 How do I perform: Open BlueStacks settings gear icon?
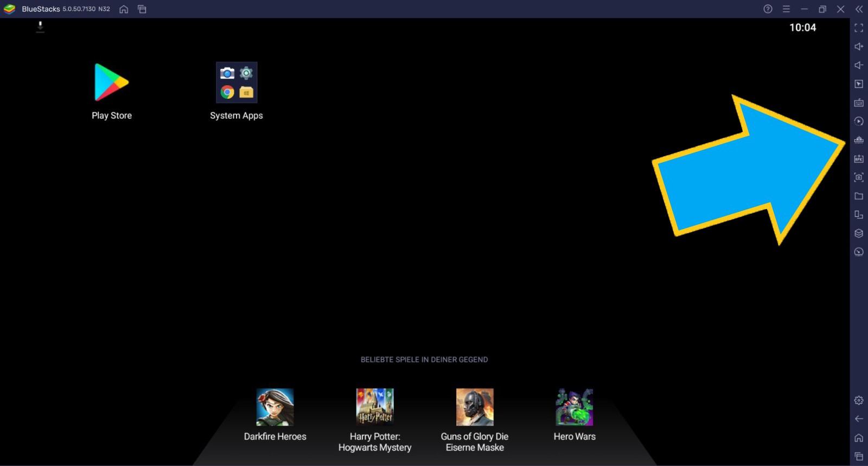point(859,400)
